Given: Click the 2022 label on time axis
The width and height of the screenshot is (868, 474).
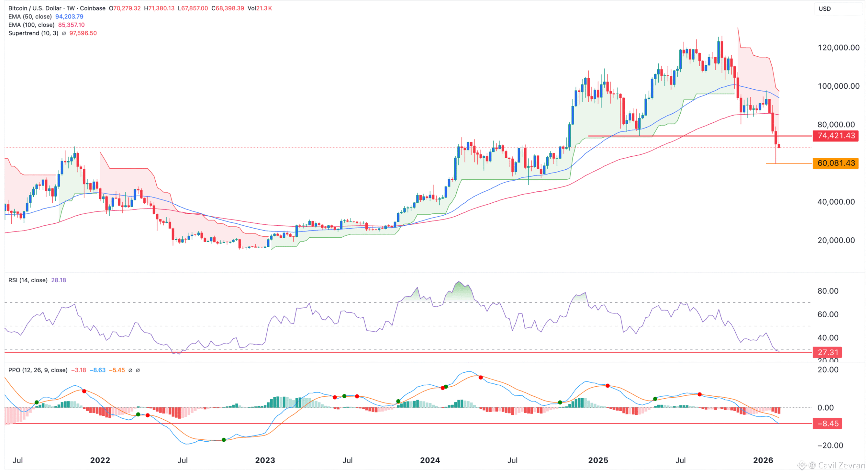Looking at the screenshot, I should point(100,460).
